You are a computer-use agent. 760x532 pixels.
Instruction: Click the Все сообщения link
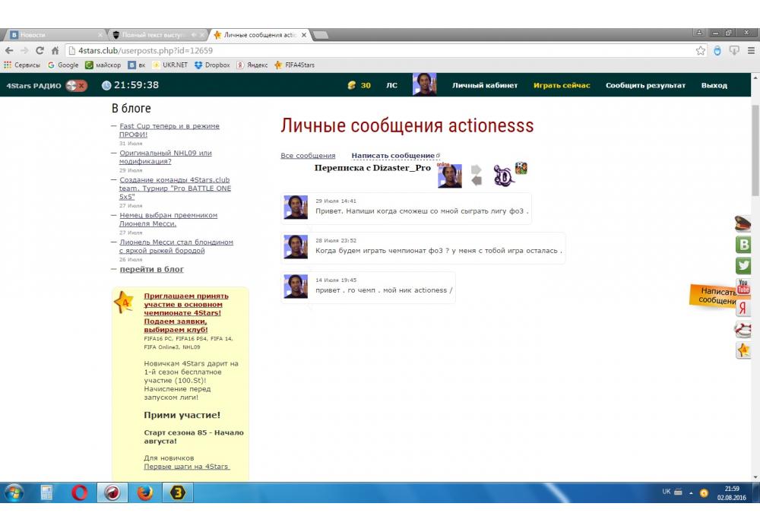pyautogui.click(x=308, y=156)
